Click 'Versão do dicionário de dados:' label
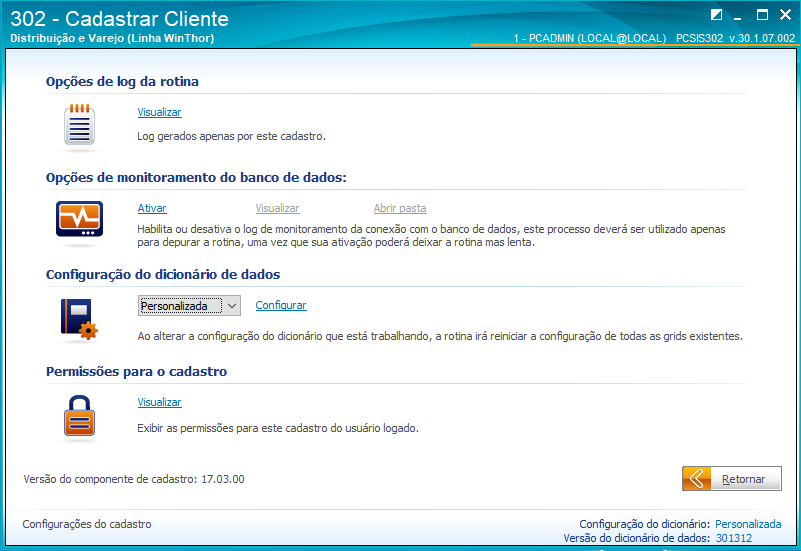The width and height of the screenshot is (801, 551). [x=637, y=538]
